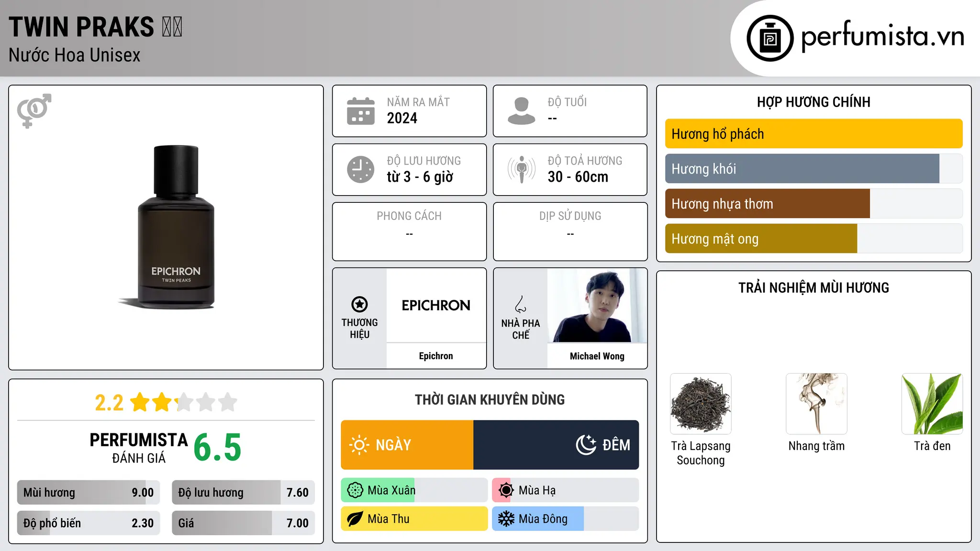Image resolution: width=980 pixels, height=551 pixels.
Task: Click the Phong cách style card
Action: click(409, 231)
